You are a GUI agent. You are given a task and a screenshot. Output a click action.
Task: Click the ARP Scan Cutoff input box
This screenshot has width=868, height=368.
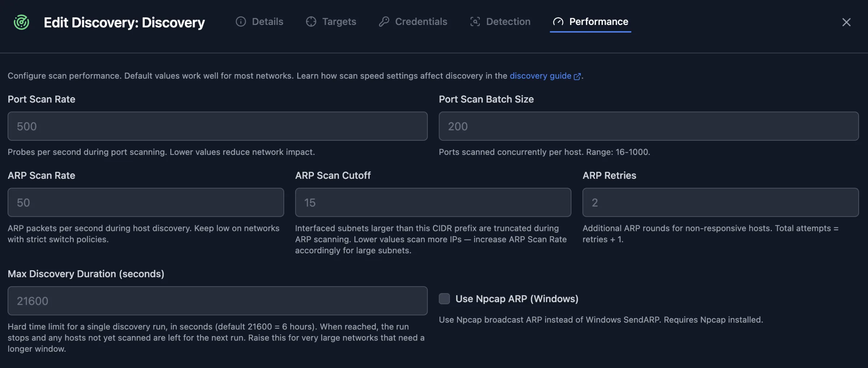tap(433, 202)
